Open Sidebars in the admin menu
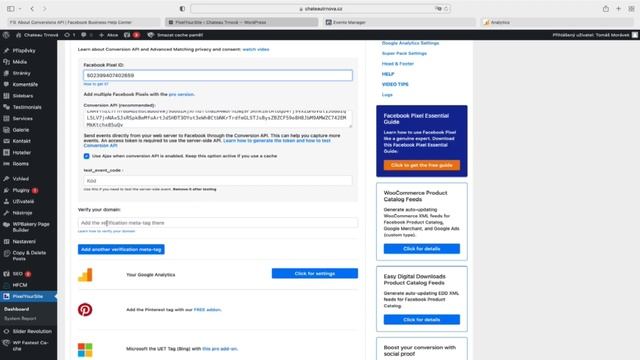The height and width of the screenshot is (360, 640). tap(23, 96)
